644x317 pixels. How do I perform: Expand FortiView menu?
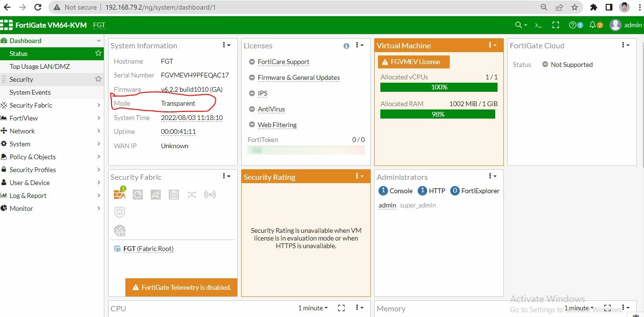tap(52, 118)
